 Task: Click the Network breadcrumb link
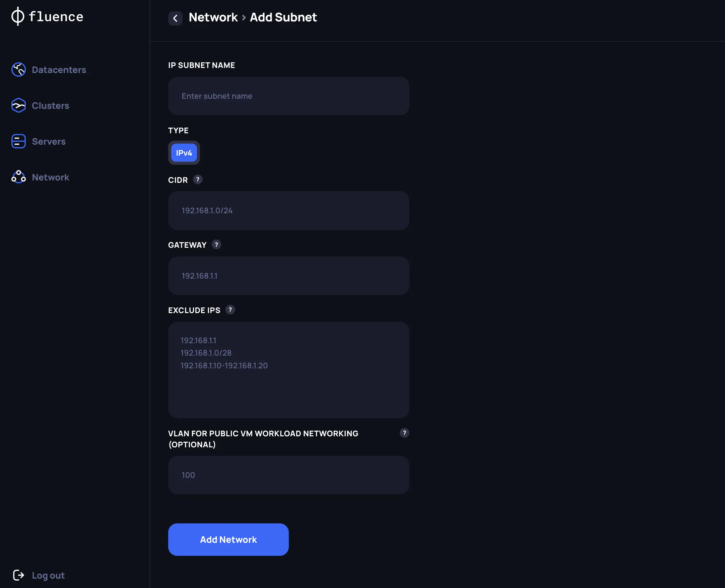pos(213,17)
